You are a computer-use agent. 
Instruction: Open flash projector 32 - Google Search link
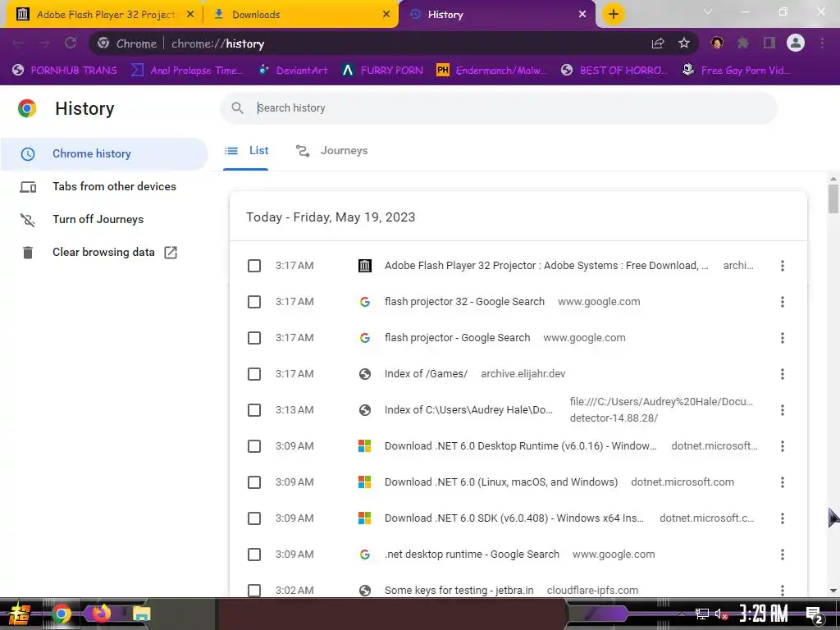click(464, 302)
